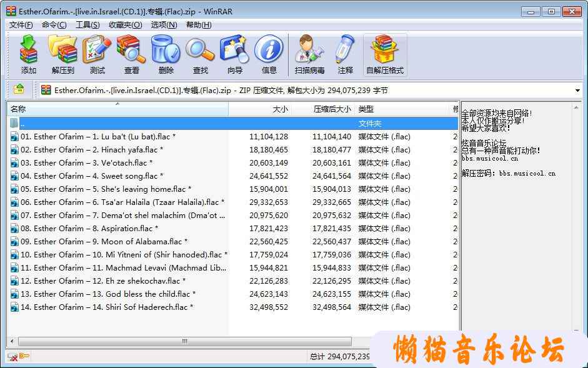This screenshot has width=588, height=368.
Task: Minimize the WinRAR window
Action: pyautogui.click(x=531, y=12)
